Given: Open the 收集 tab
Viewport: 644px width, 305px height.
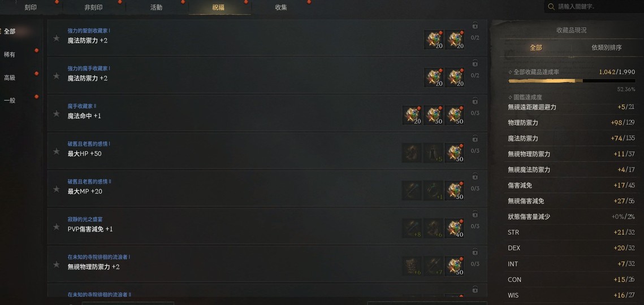Looking at the screenshot, I should point(282,7).
